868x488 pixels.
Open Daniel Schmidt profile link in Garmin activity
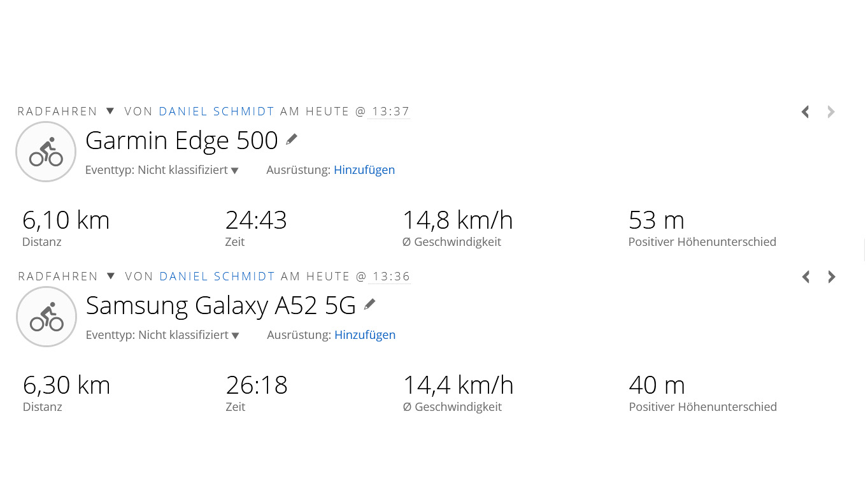coord(217,111)
